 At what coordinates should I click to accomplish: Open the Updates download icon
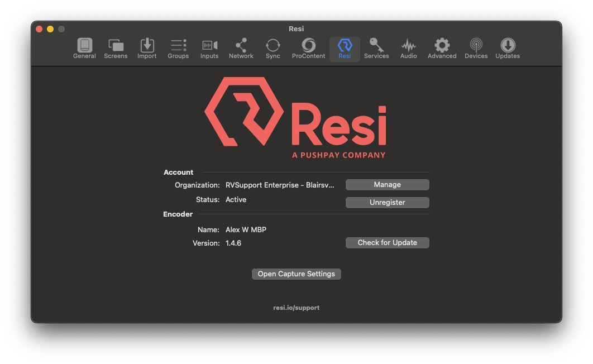(x=508, y=49)
